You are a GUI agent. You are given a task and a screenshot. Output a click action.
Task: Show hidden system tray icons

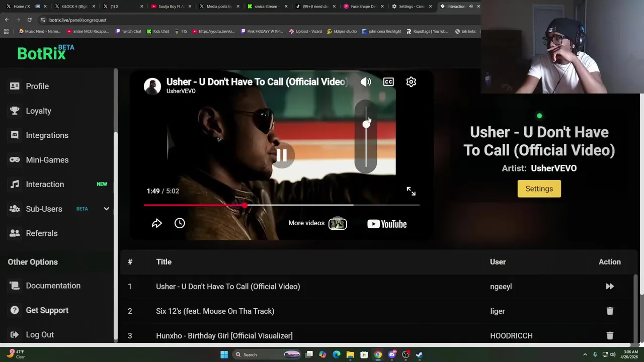click(585, 354)
